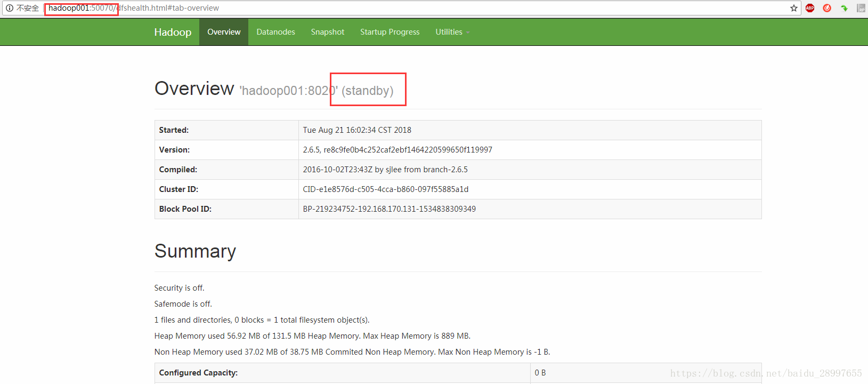Click the Non Heap Memory used 37.02 MB line
Image resolution: width=868 pixels, height=384 pixels.
(352, 352)
